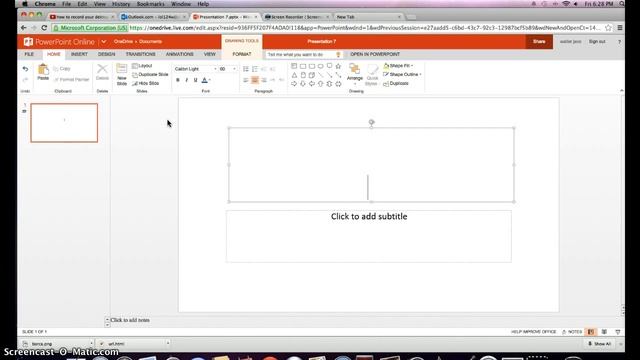Screen dimensions: 640x360
Task: Open the font name dropdown
Action: 215,69
